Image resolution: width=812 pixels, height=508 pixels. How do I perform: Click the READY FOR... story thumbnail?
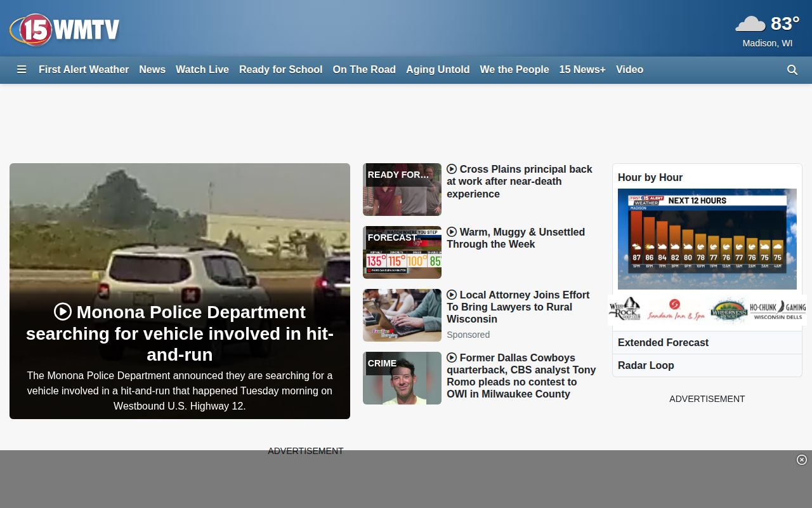[x=402, y=189]
